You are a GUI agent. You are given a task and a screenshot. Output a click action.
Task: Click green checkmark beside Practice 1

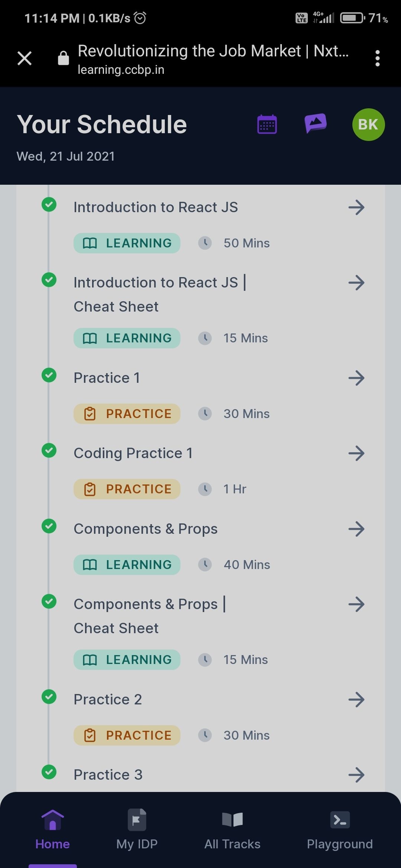click(x=49, y=375)
